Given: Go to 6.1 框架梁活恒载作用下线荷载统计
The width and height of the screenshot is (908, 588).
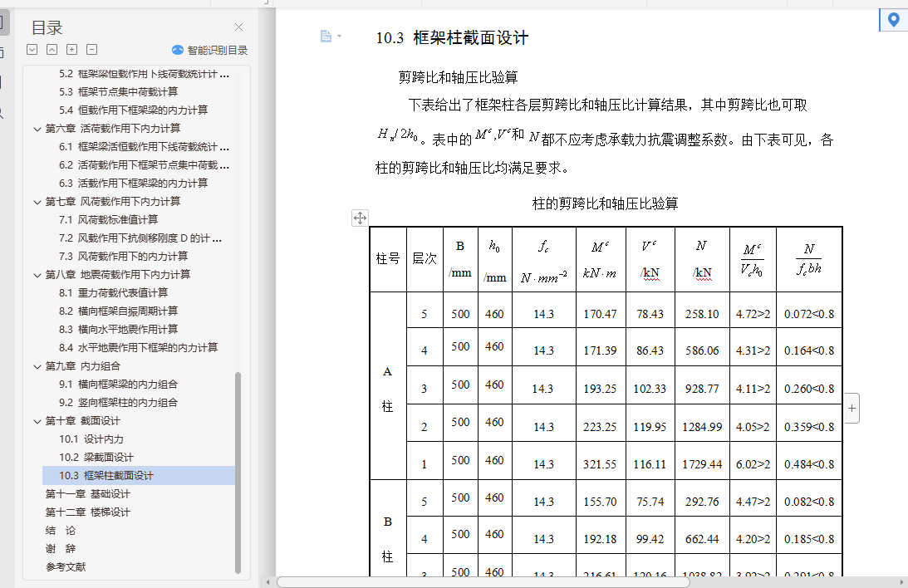Looking at the screenshot, I should coord(145,147).
